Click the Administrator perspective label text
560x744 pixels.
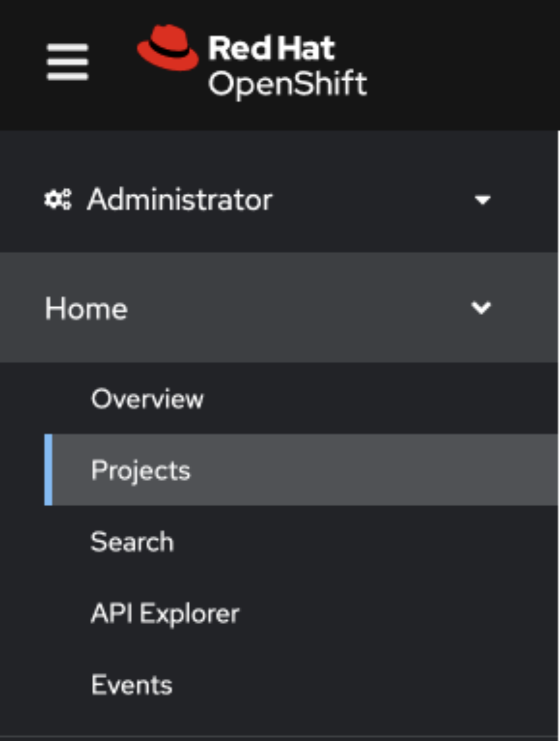[x=180, y=199]
